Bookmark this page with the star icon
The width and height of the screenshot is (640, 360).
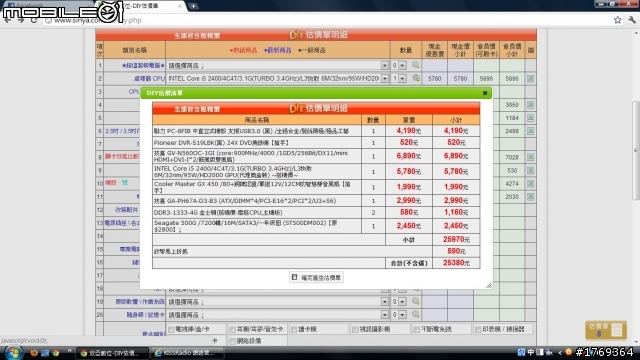point(617,20)
